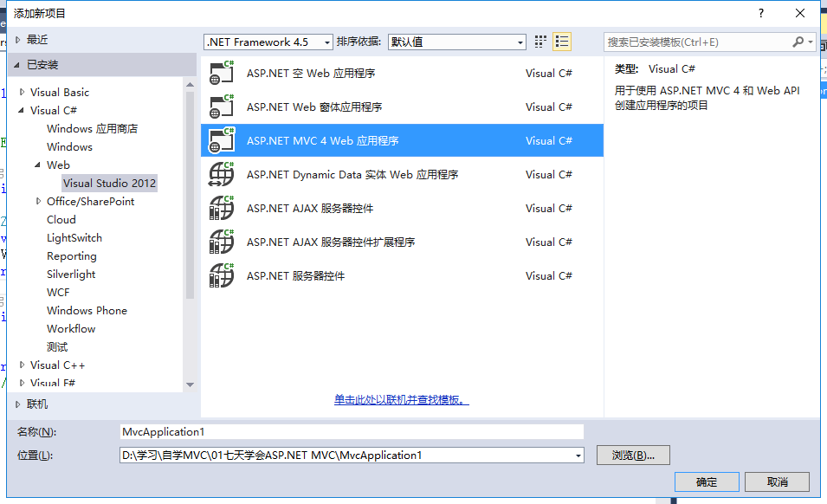Click 单击此处以联机并查找模板 link
Viewport: 827px width, 504px height.
click(x=401, y=399)
